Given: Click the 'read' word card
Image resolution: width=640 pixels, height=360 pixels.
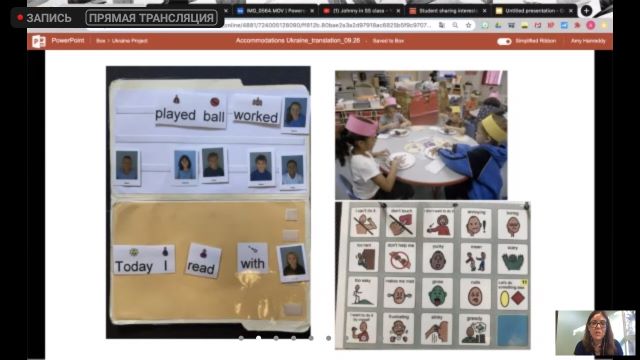Looking at the screenshot, I should (202, 261).
